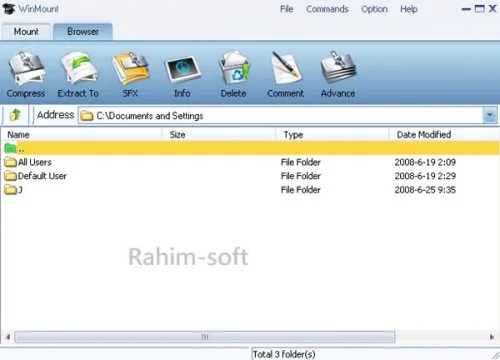Click 'Total 3 folder(s)' status text

[x=284, y=354]
